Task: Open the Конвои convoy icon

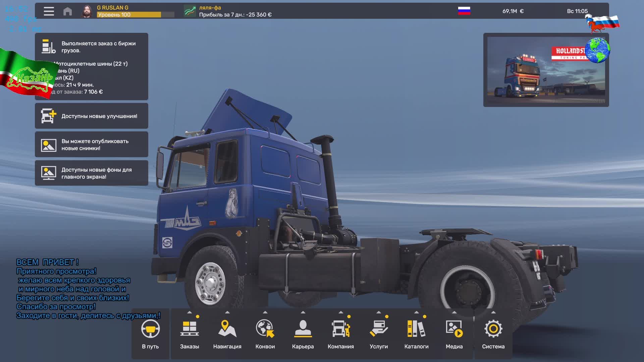Action: pos(265,328)
